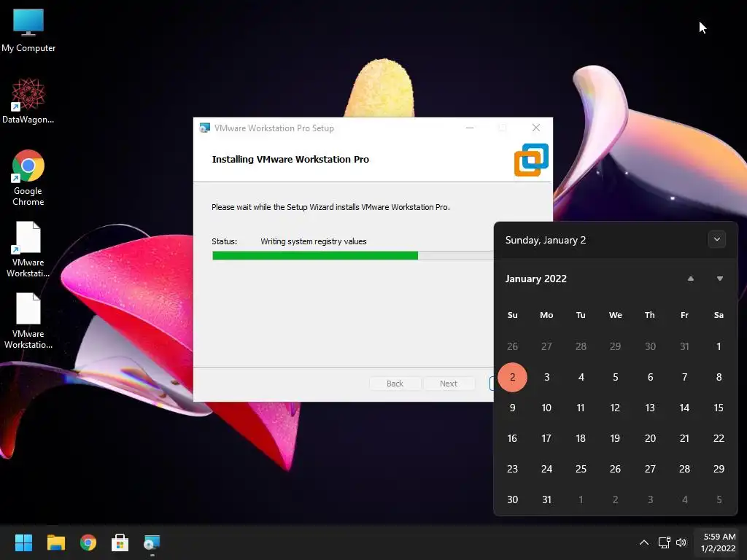
Task: Open File Explorer from the taskbar
Action: tap(55, 542)
